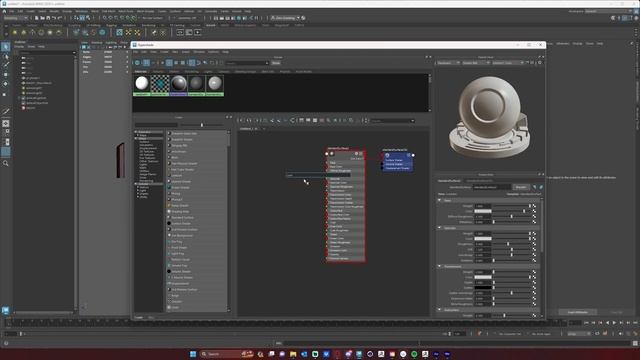The image size is (640, 360).
Task: Click the Load Attributes button in Attribute Editor
Action: [578, 312]
